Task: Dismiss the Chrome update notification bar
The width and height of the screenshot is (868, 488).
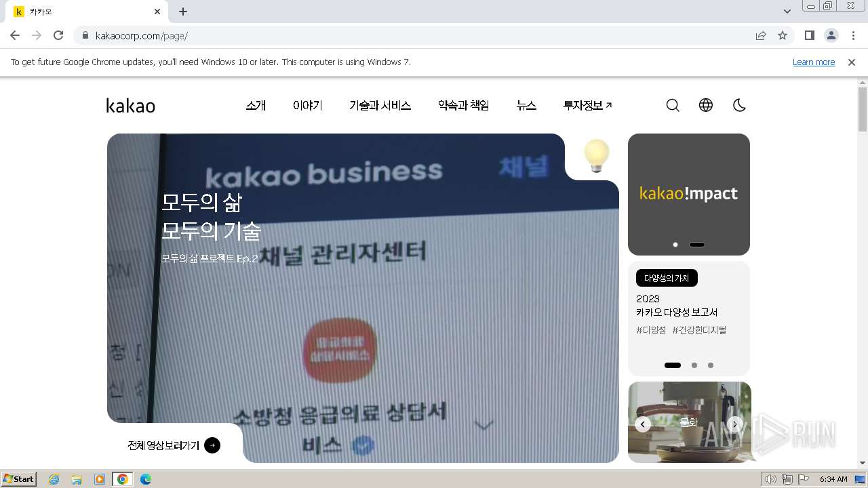Action: coord(852,62)
